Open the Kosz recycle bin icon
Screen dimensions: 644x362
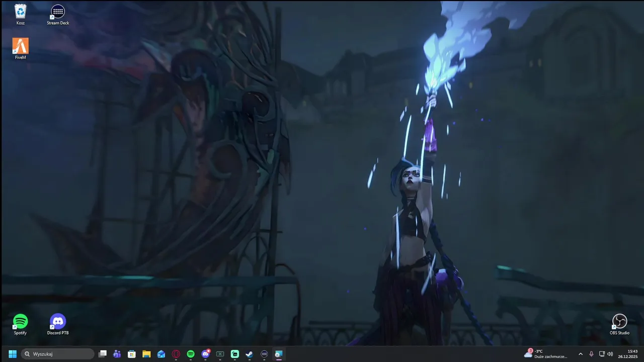tap(20, 15)
